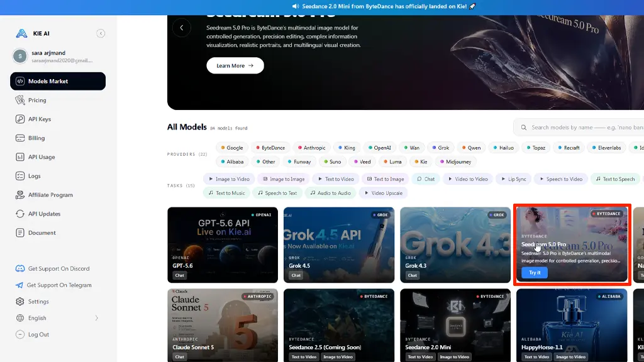
Task: Filter tasks by Text to Video
Action: pyautogui.click(x=336, y=179)
